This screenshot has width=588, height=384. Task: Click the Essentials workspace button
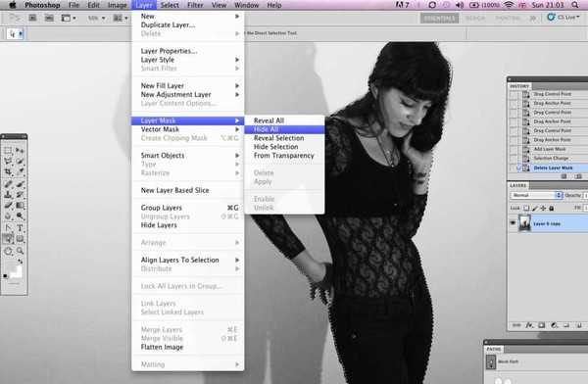(439, 18)
